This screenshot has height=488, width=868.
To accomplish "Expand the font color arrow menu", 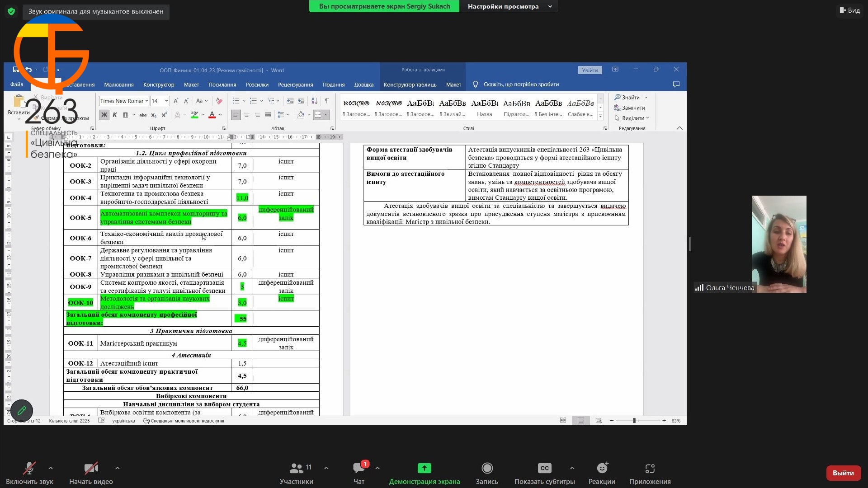I will (x=221, y=115).
